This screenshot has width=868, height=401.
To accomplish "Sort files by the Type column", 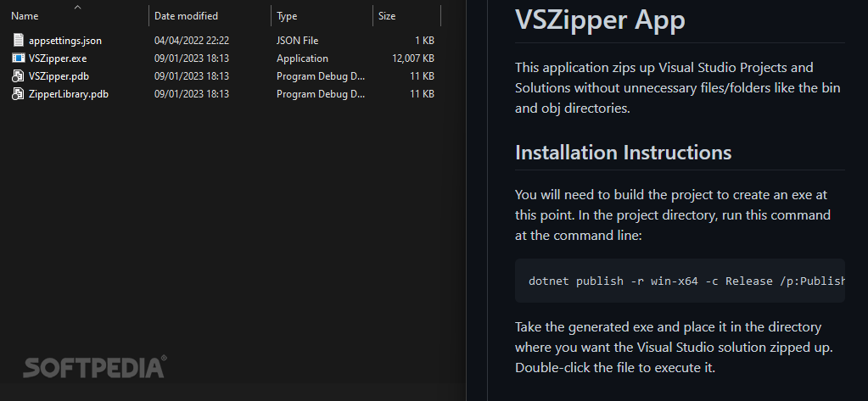I will (x=287, y=16).
